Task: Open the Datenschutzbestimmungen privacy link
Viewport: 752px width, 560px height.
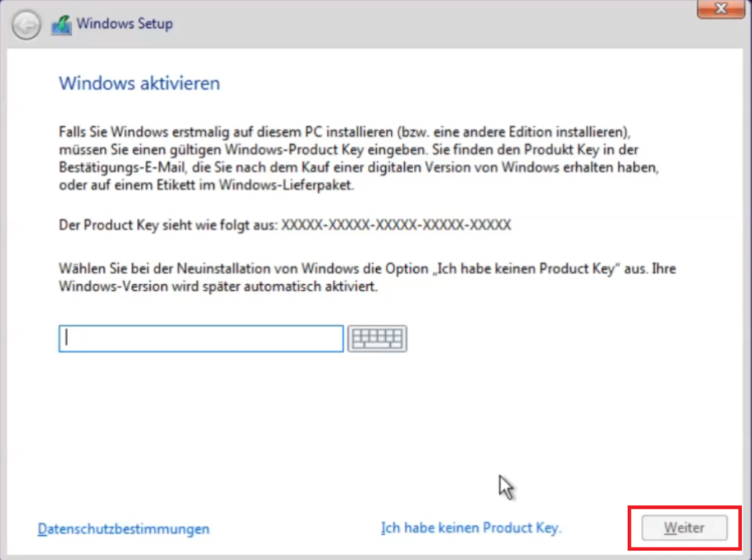Action: click(x=122, y=530)
